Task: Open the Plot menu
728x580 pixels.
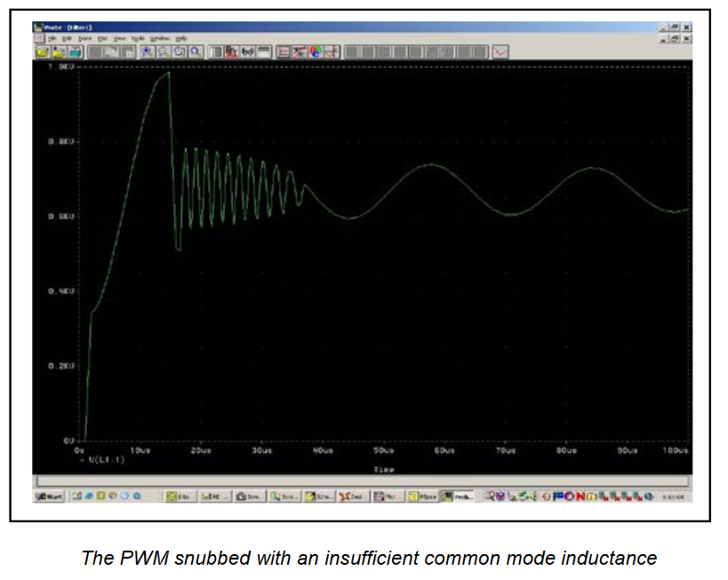Action: coord(102,38)
